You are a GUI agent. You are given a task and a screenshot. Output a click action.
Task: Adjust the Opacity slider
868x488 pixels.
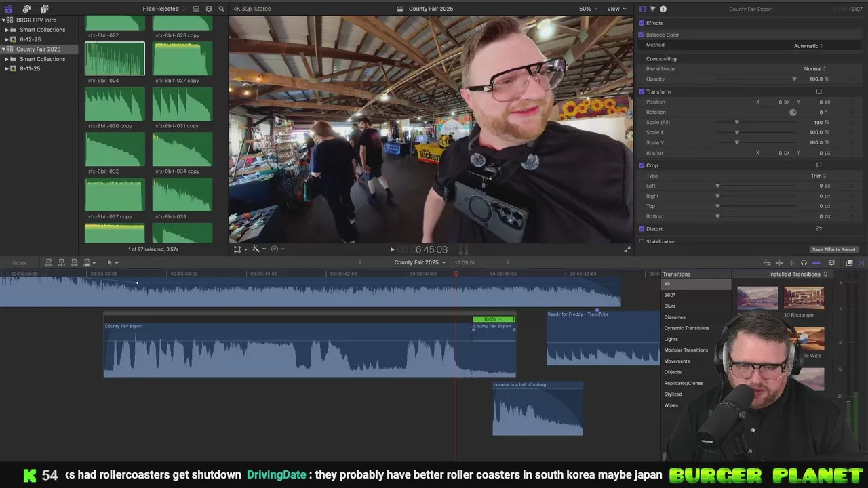[795, 79]
